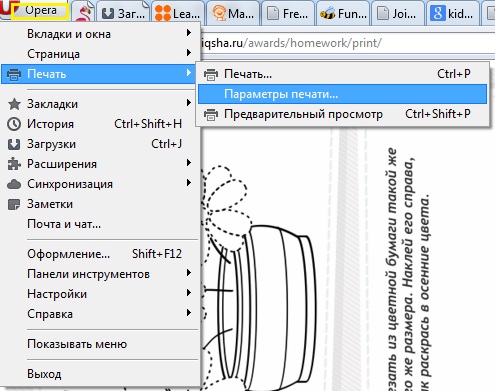Open Заметки from the menu
495x391 pixels.
[100, 204]
